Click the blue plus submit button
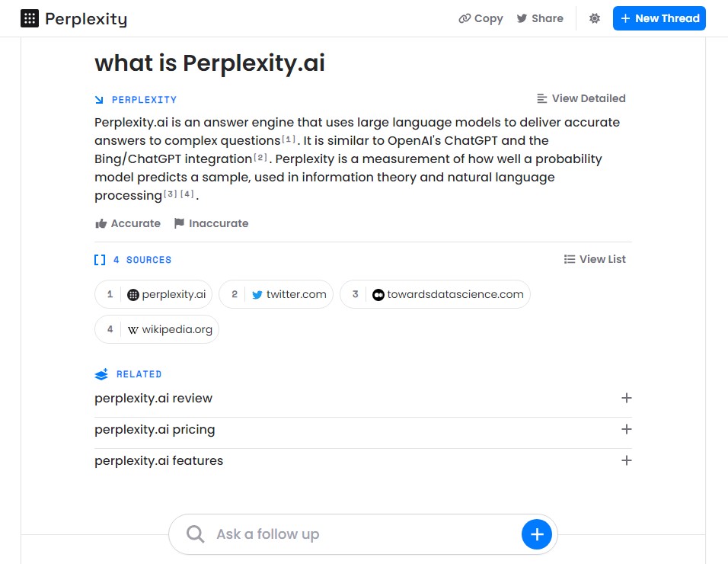The width and height of the screenshot is (728, 564). pos(537,534)
